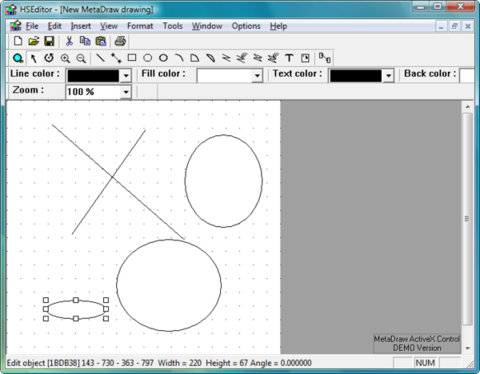This screenshot has width=480, height=374.
Task: Click the zoom in magnifier icon
Action: click(65, 58)
